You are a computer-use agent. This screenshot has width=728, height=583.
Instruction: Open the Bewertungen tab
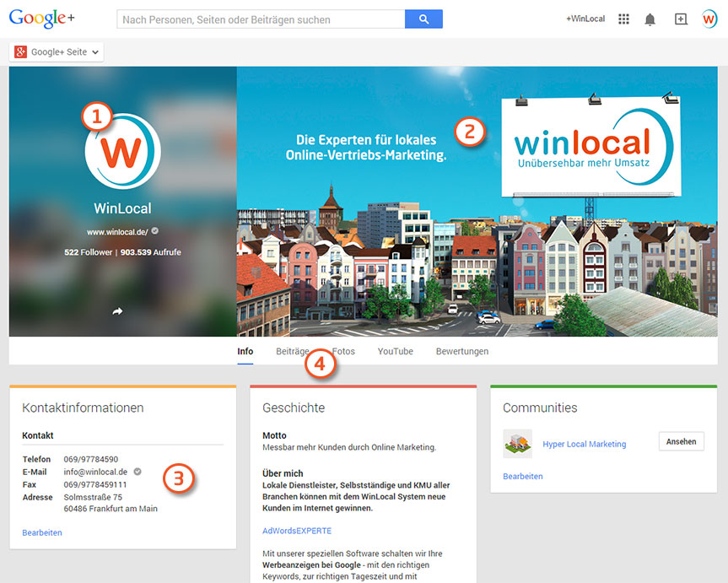462,351
